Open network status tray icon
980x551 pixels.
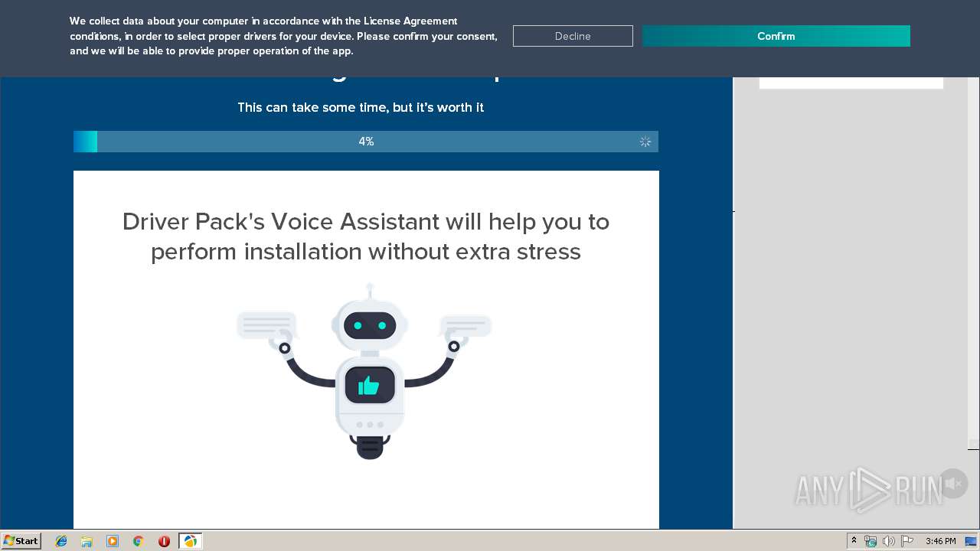coord(871,541)
